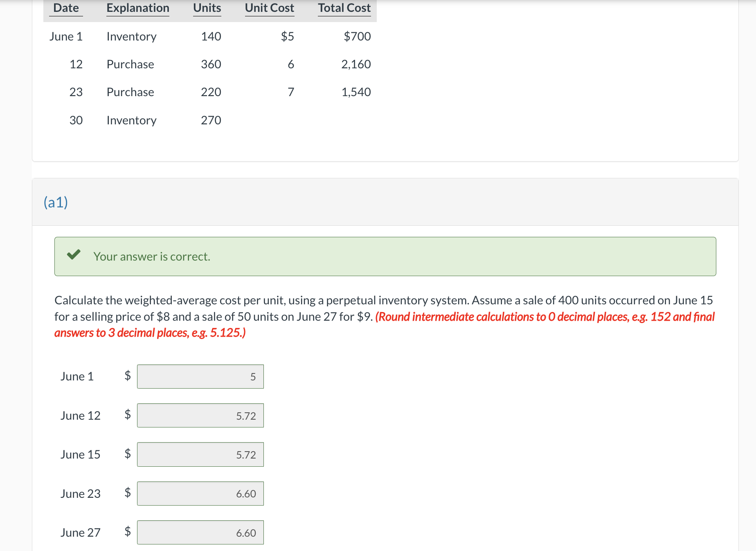Expand the (a1) section header
The height and width of the screenshot is (551, 756).
click(x=56, y=202)
